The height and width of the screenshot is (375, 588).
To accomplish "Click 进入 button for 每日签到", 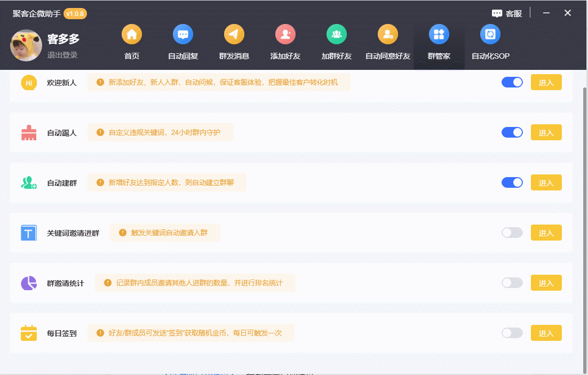I will coord(546,333).
